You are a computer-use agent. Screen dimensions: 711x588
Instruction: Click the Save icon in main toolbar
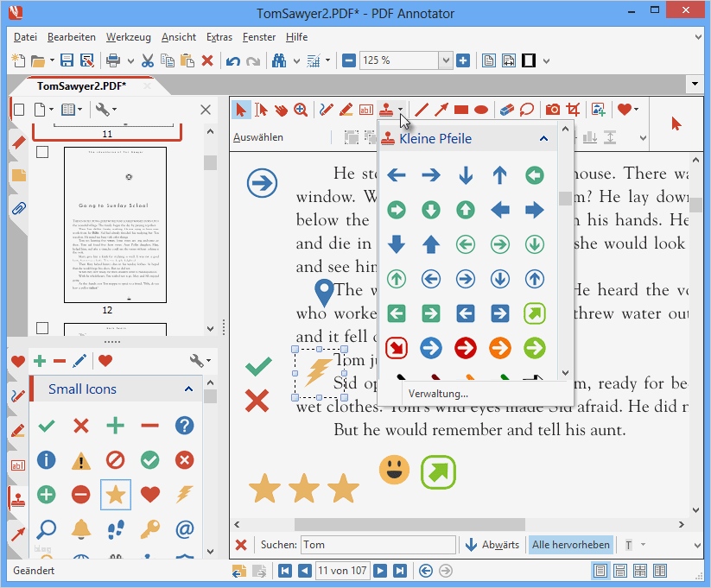tap(67, 60)
